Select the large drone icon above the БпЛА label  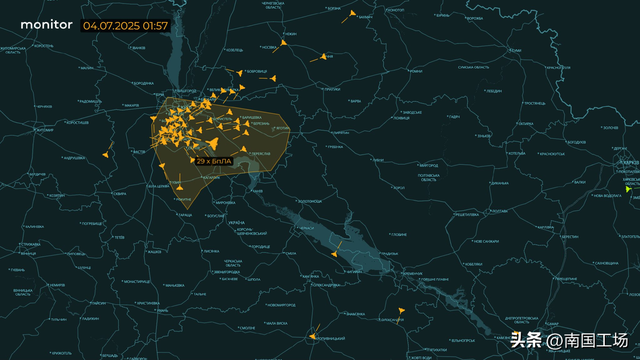pos(213,143)
